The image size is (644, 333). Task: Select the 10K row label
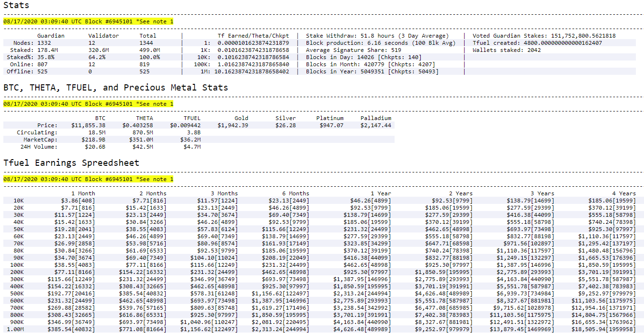(x=19, y=201)
